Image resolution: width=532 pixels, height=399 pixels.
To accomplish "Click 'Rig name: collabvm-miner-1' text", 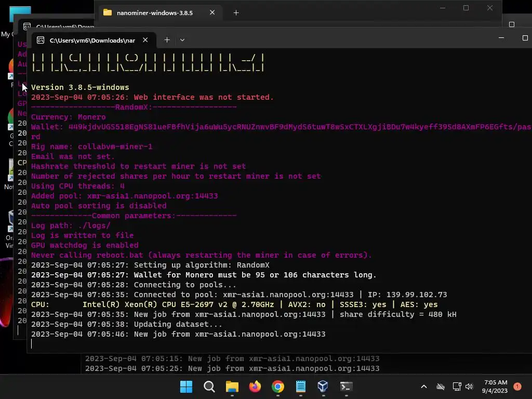I will tap(91, 147).
